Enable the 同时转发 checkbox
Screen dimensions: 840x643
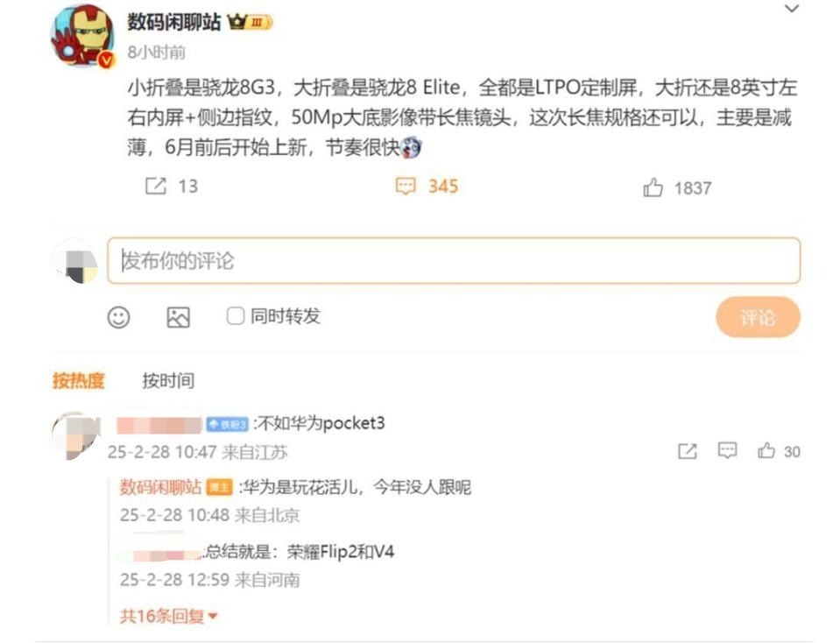[x=235, y=316]
